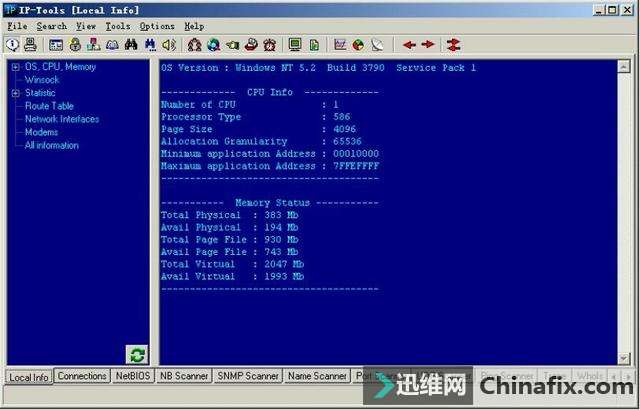
Task: Click the Local Info icon in toolbar
Action: [13, 45]
